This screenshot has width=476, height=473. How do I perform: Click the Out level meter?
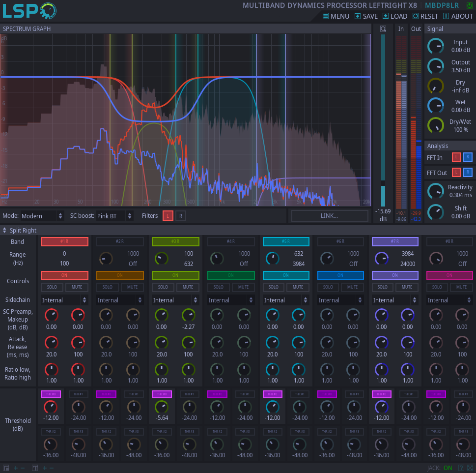pyautogui.click(x=416, y=122)
